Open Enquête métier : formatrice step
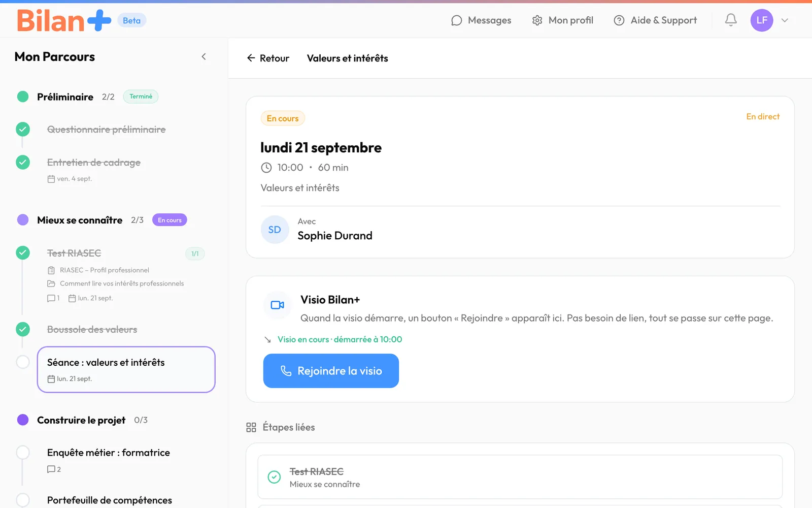This screenshot has width=812, height=508. tap(109, 453)
